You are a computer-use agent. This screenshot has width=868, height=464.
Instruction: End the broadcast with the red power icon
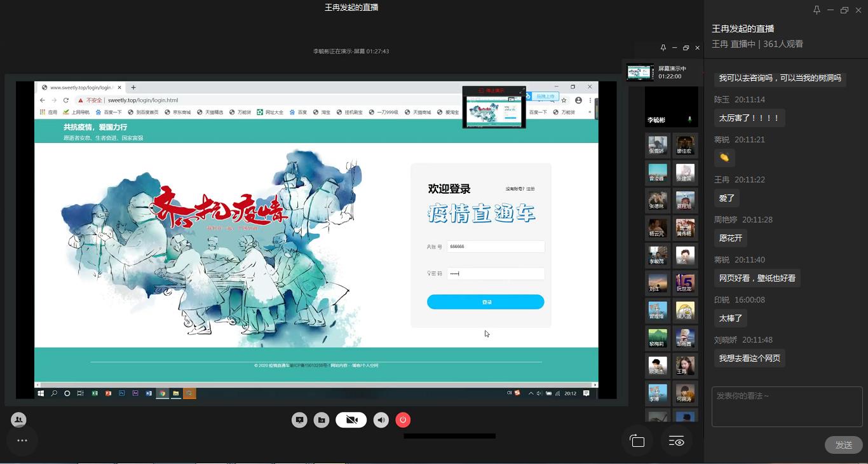coord(403,420)
